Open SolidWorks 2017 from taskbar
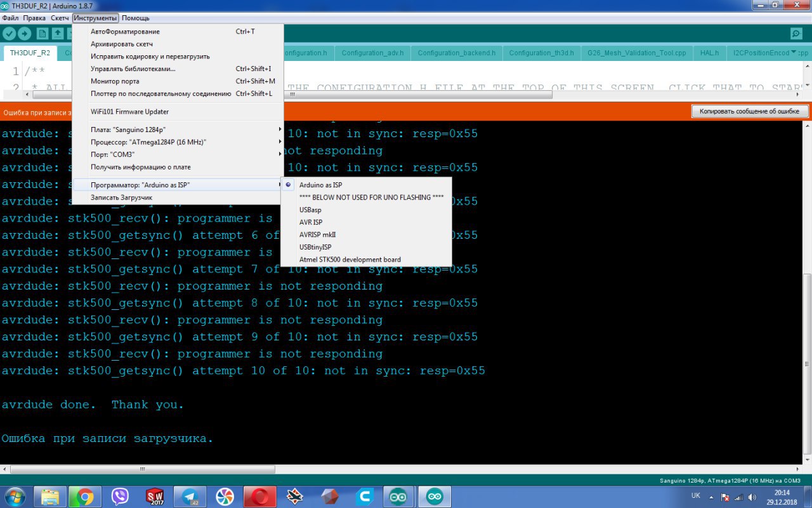This screenshot has width=812, height=508. click(155, 496)
